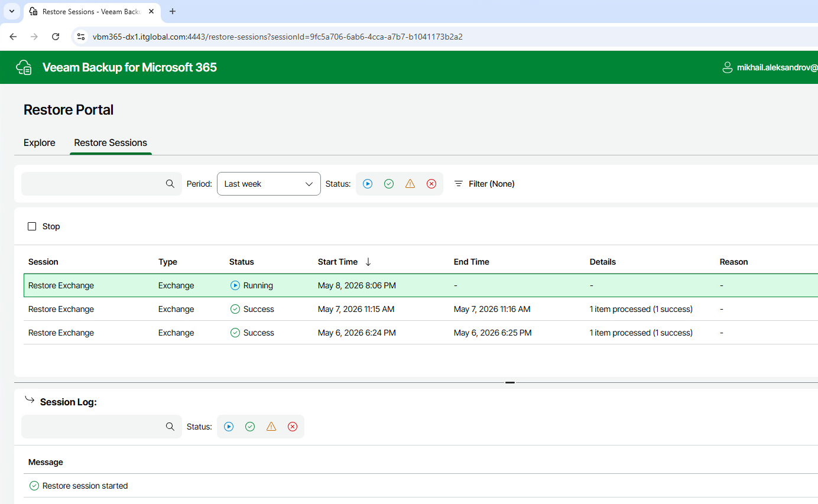Viewport: 818px width, 504px height.
Task: Sort by the Details column header
Action: 603,262
